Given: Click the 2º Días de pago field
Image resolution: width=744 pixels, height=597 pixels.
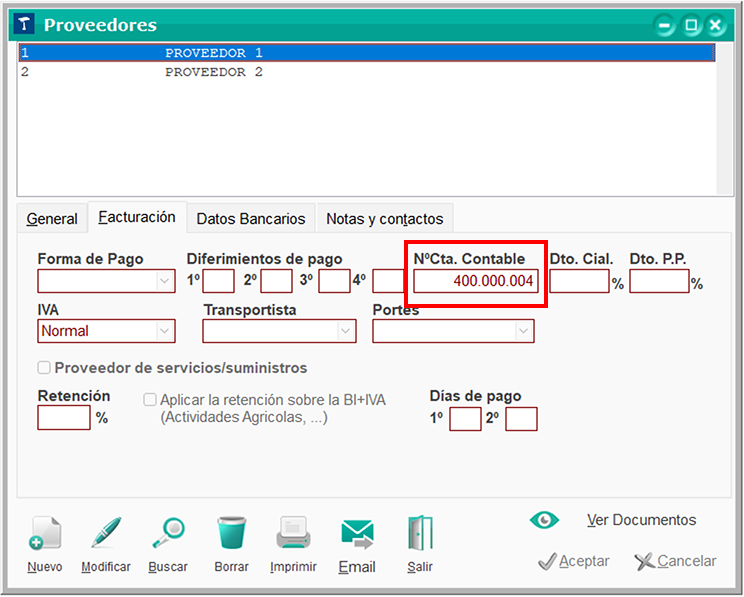Looking at the screenshot, I should [x=521, y=419].
